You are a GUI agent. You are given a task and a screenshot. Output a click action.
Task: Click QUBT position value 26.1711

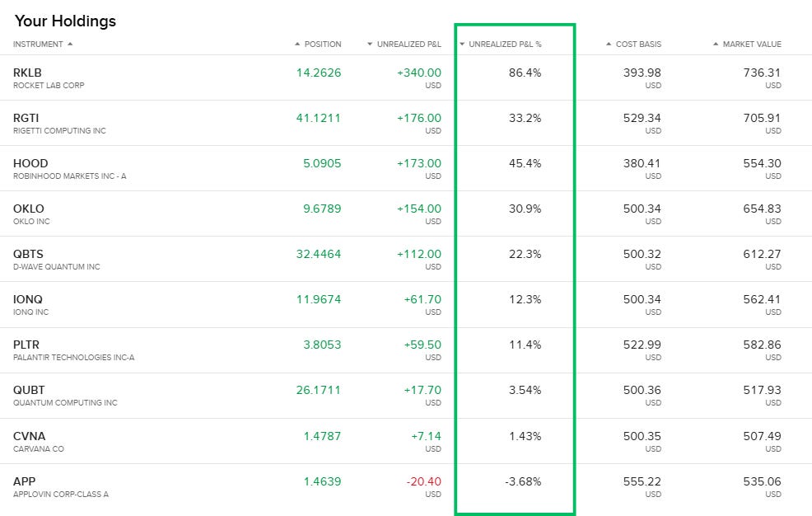pos(319,390)
